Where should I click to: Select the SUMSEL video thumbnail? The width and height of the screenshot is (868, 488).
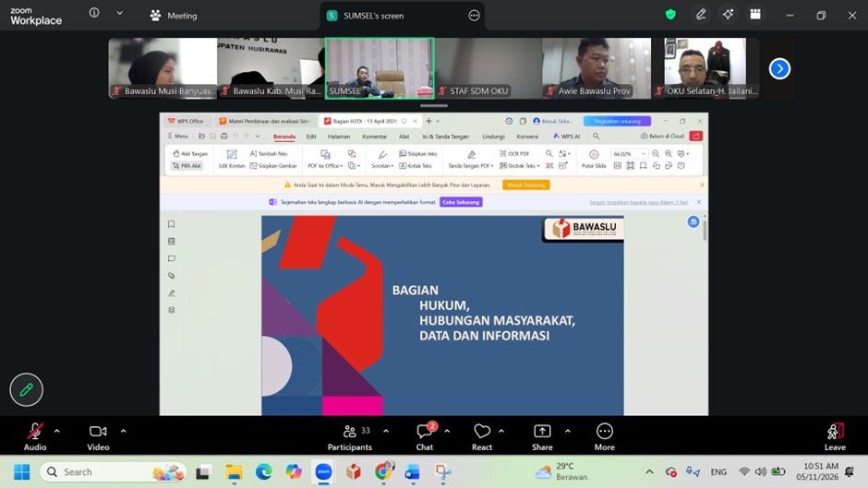(x=380, y=68)
